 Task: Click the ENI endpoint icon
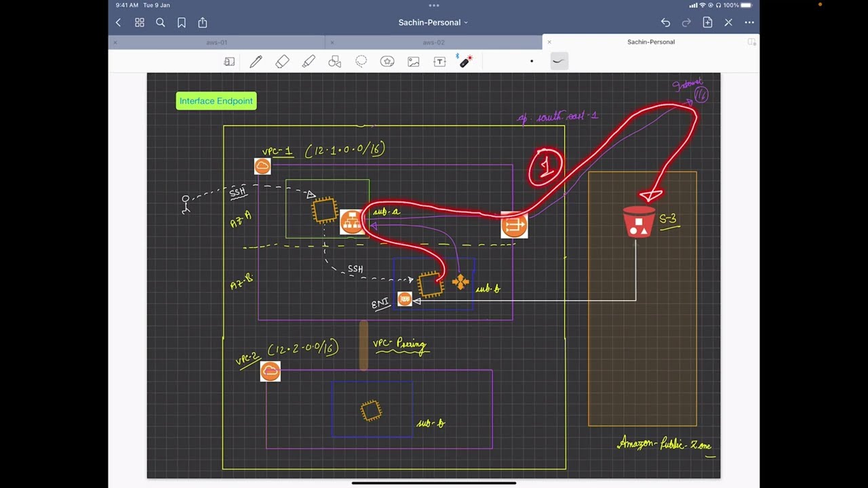[404, 299]
